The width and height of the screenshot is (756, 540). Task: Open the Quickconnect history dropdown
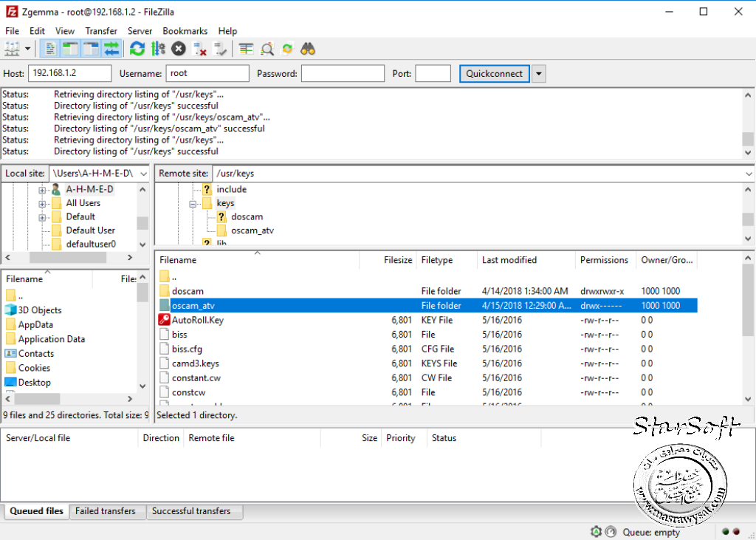click(x=538, y=74)
